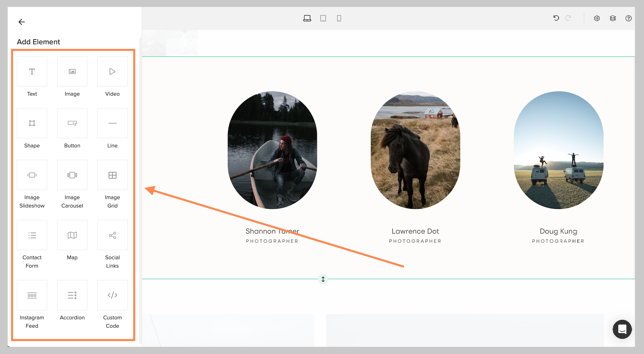Select the Button element tool

72,123
